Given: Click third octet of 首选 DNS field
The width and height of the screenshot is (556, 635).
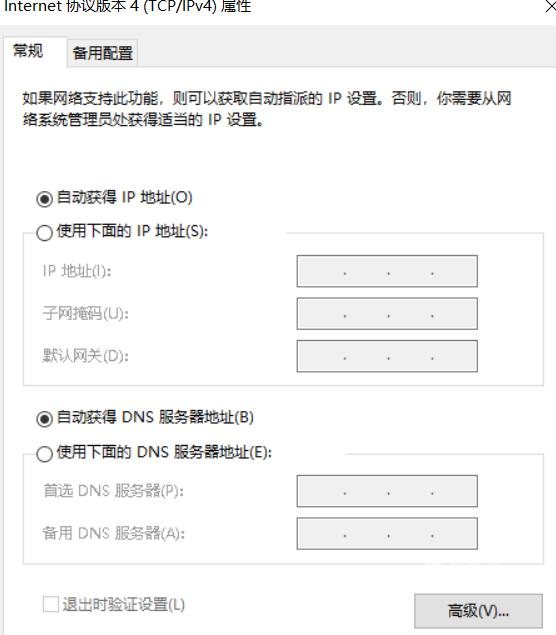Looking at the screenshot, I should coord(410,491).
